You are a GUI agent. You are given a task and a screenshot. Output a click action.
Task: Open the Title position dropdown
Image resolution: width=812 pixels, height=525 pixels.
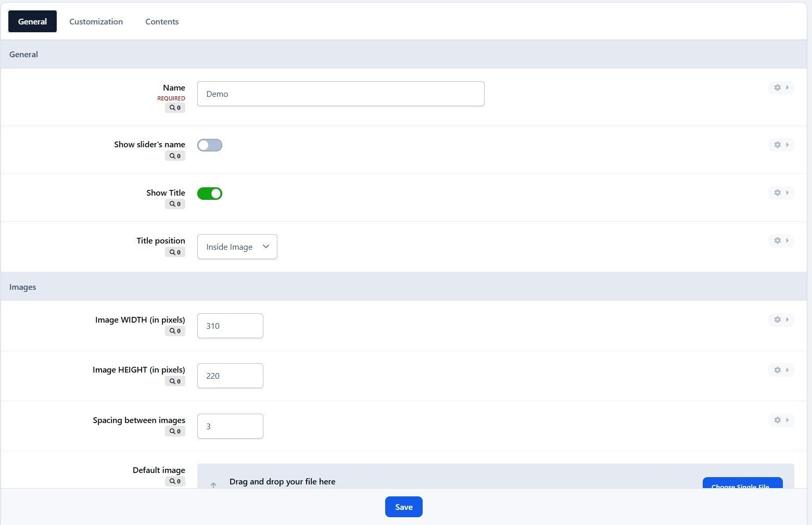click(x=237, y=247)
